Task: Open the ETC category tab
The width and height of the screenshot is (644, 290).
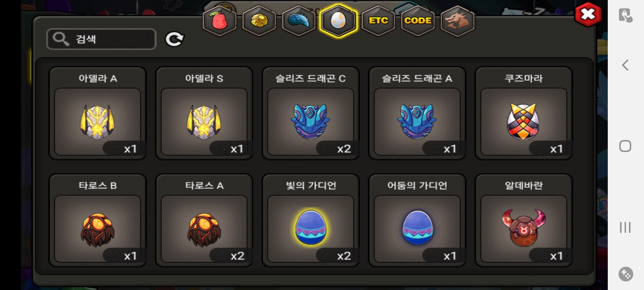Action: tap(378, 21)
